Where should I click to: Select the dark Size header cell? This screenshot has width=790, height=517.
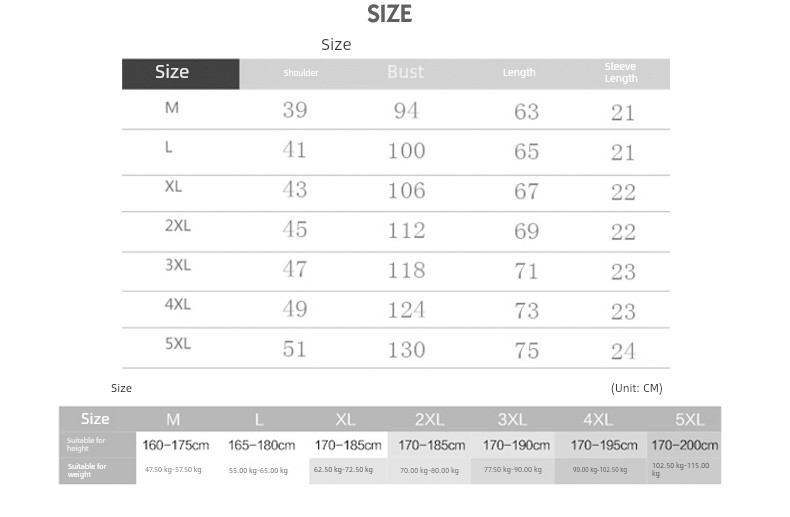(x=180, y=74)
